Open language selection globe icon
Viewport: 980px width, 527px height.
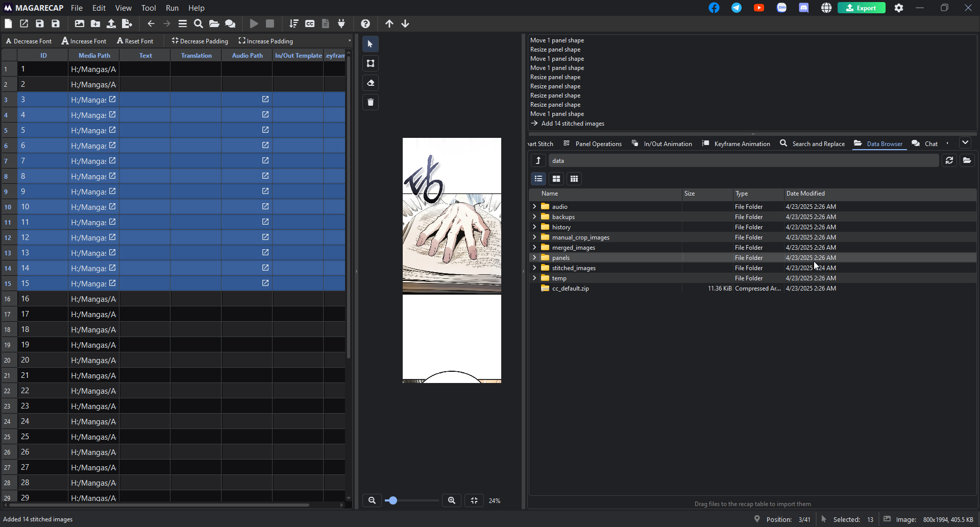click(826, 8)
